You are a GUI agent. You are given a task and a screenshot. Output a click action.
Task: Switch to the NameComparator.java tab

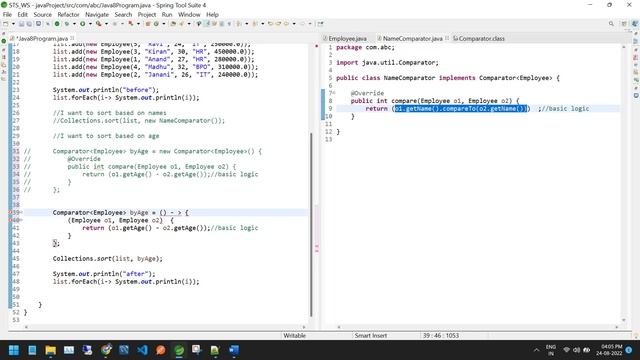pos(412,38)
